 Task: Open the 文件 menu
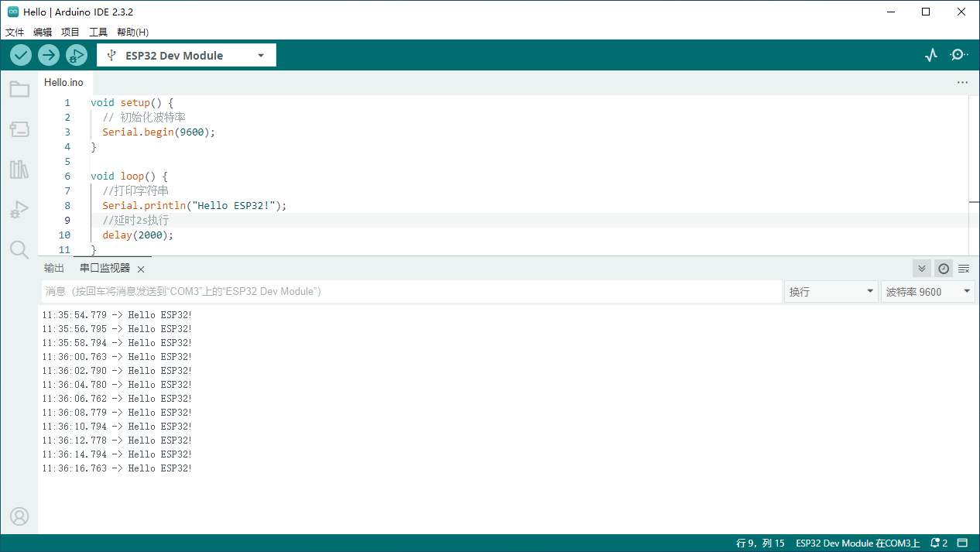pos(15,33)
